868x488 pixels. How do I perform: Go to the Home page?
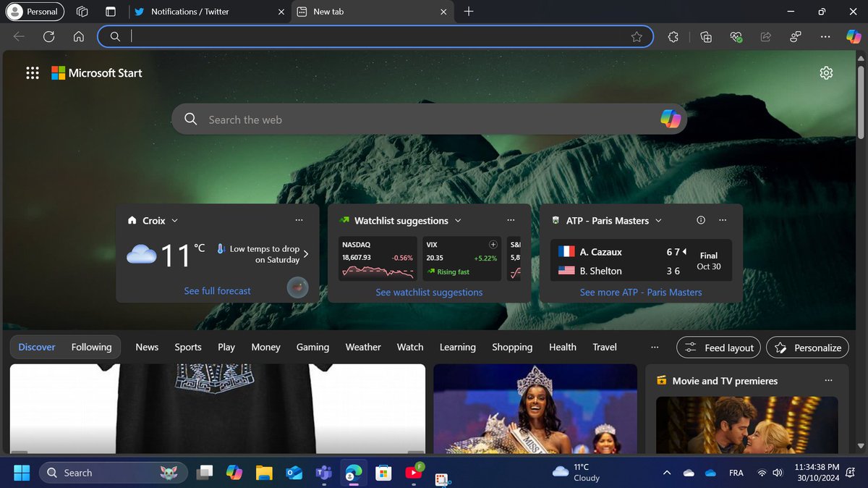point(79,37)
